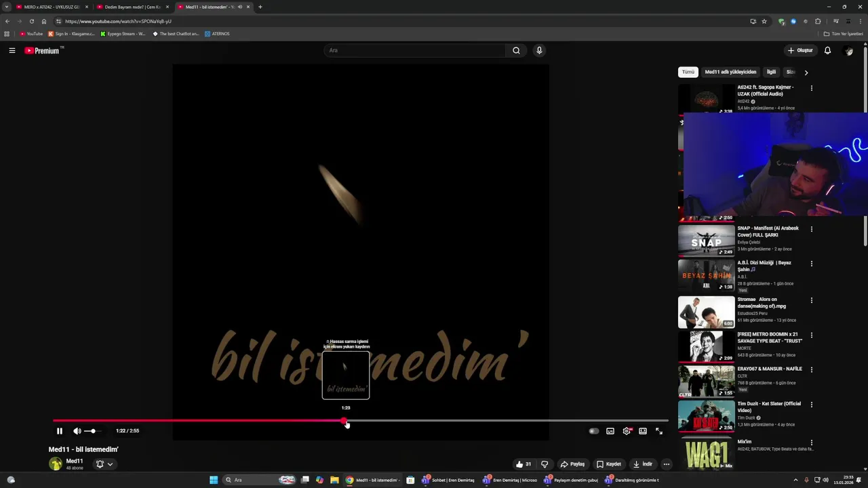The height and width of the screenshot is (488, 868).
Task: Open options for 'A.B.İ. Dizi Müziği' video
Action: click(811, 264)
